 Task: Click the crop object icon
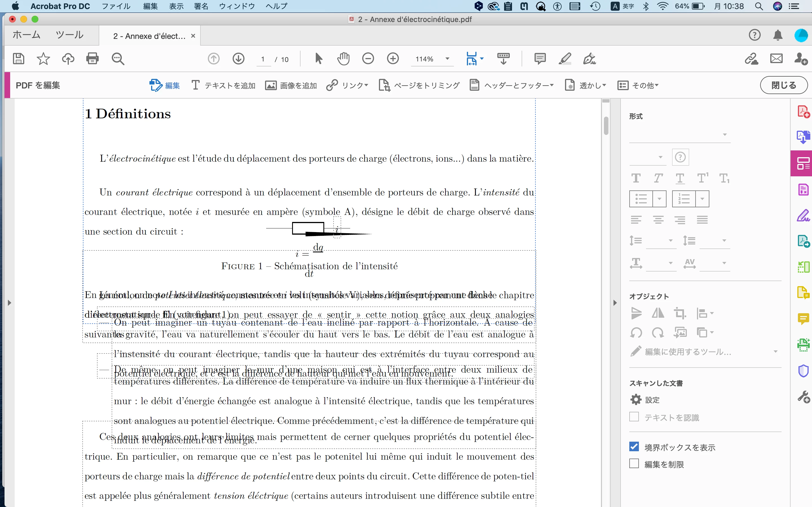click(x=679, y=313)
